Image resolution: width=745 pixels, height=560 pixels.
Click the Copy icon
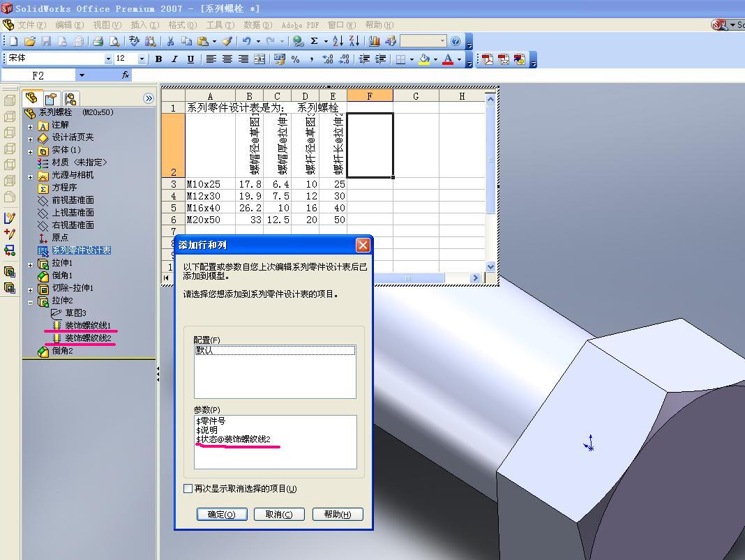[187, 42]
